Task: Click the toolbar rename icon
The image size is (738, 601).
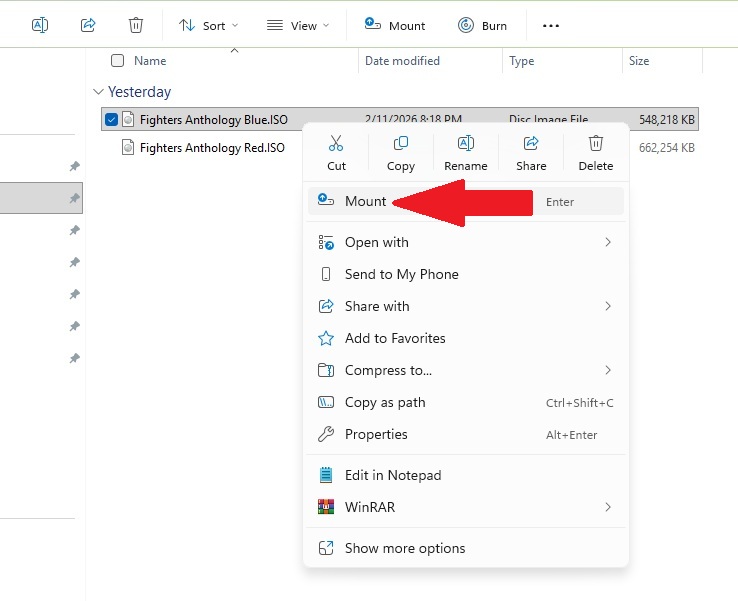Action: [40, 25]
